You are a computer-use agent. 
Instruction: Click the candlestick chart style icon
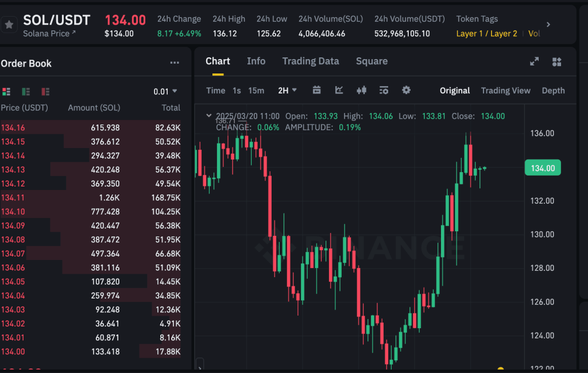(x=361, y=90)
